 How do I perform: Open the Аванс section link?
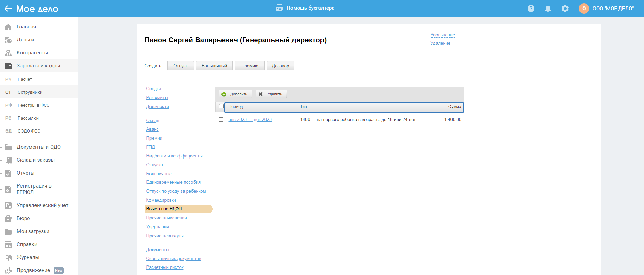[152, 129]
